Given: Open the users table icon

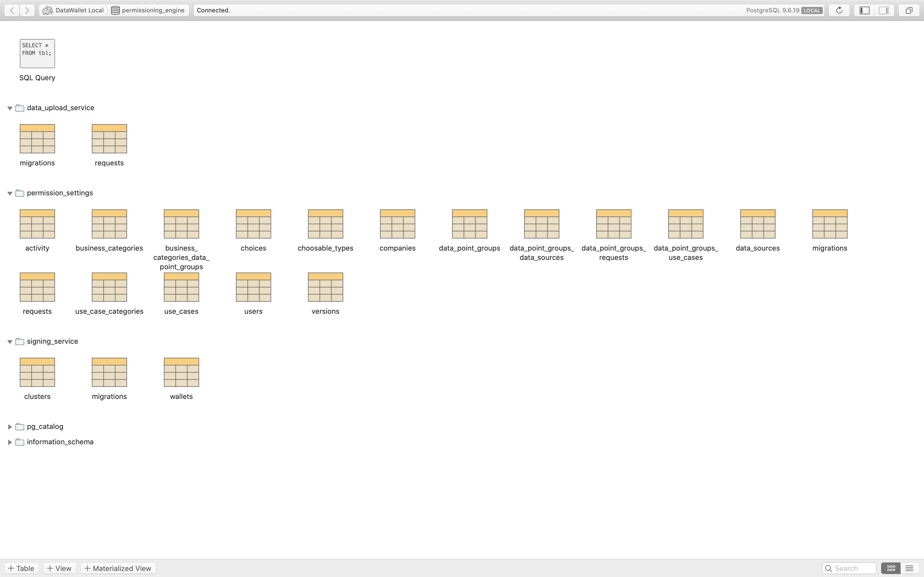Looking at the screenshot, I should (x=253, y=287).
